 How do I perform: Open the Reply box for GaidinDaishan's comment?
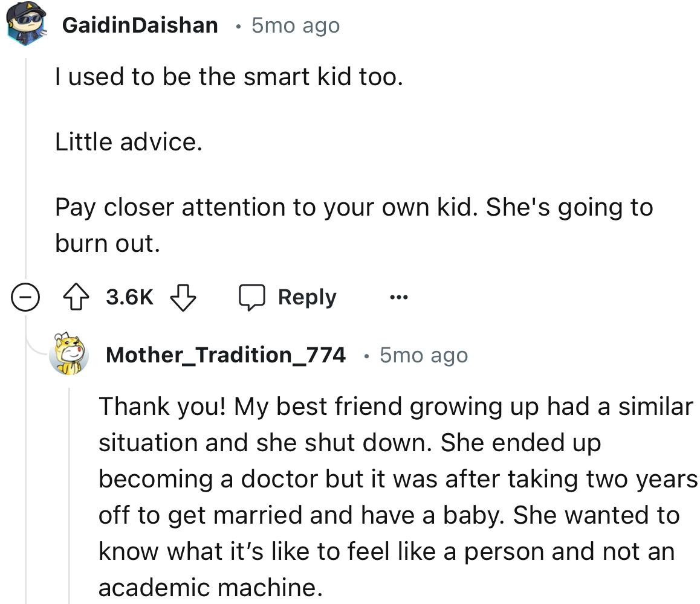pyautogui.click(x=289, y=297)
